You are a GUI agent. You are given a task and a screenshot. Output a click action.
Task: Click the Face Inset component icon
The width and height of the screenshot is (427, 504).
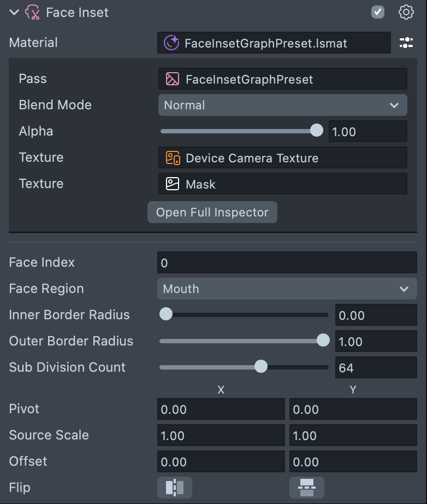(33, 13)
